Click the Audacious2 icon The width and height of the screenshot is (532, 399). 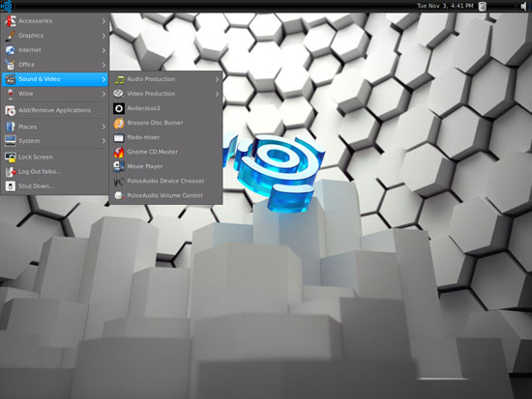[119, 108]
